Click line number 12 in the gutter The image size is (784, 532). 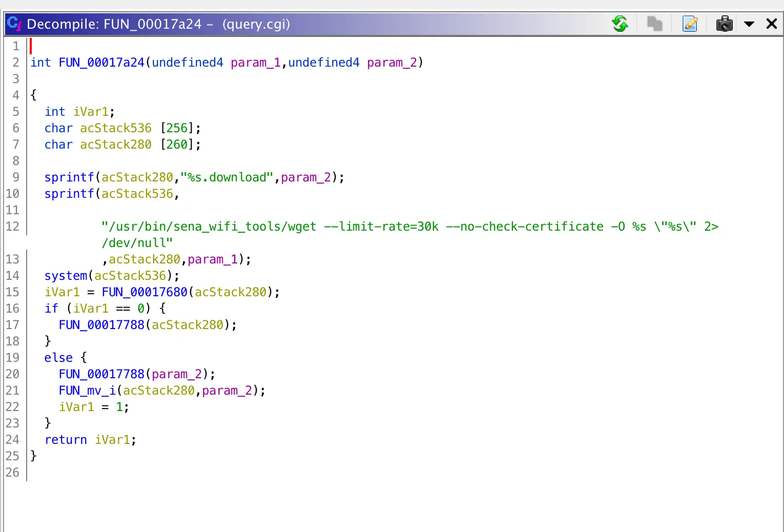12,227
